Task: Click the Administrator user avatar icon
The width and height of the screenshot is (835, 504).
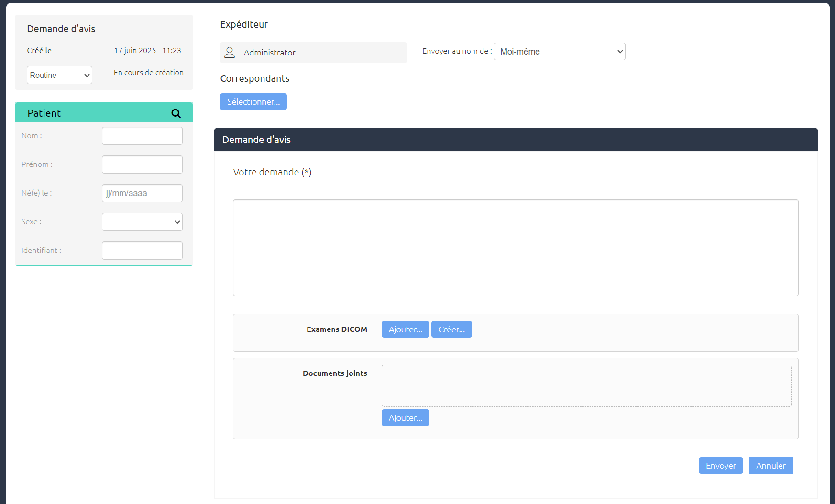Action: pyautogui.click(x=230, y=53)
